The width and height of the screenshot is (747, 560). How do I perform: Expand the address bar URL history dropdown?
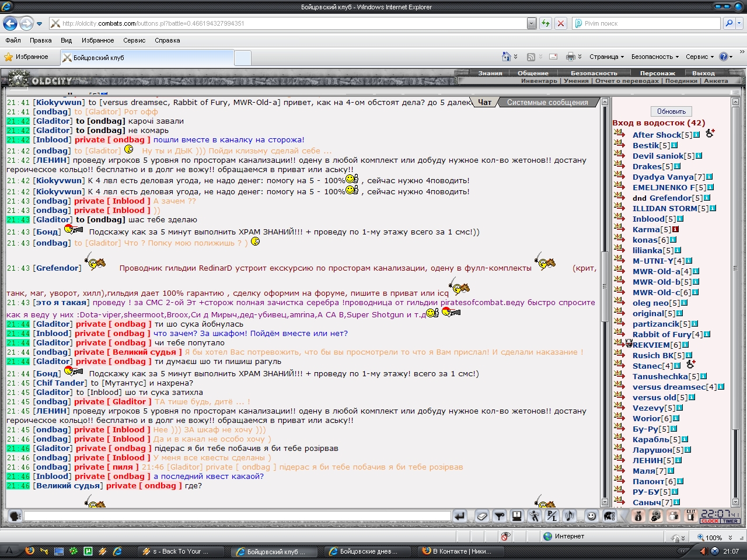tap(531, 23)
